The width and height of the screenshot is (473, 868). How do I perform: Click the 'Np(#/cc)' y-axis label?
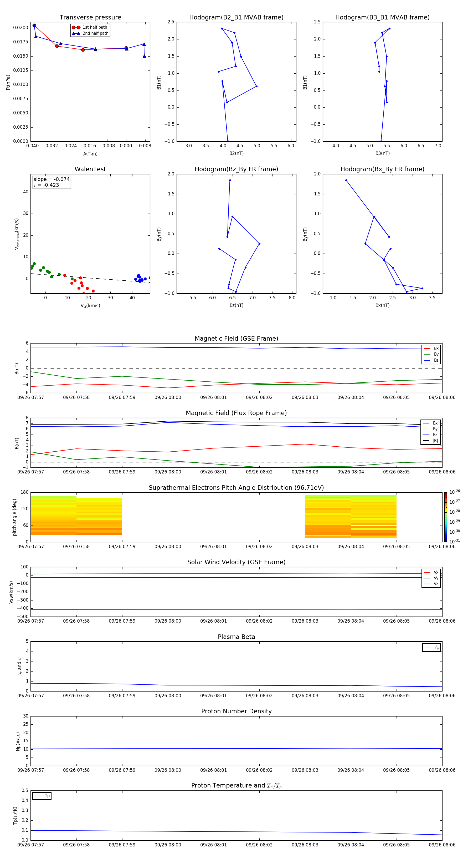[x=18, y=741]
